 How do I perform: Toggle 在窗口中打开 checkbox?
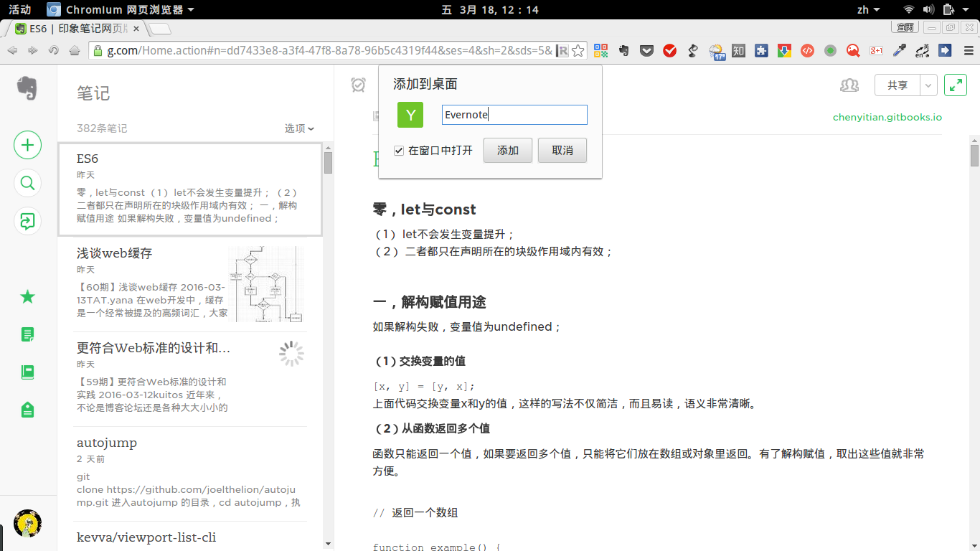click(x=399, y=151)
